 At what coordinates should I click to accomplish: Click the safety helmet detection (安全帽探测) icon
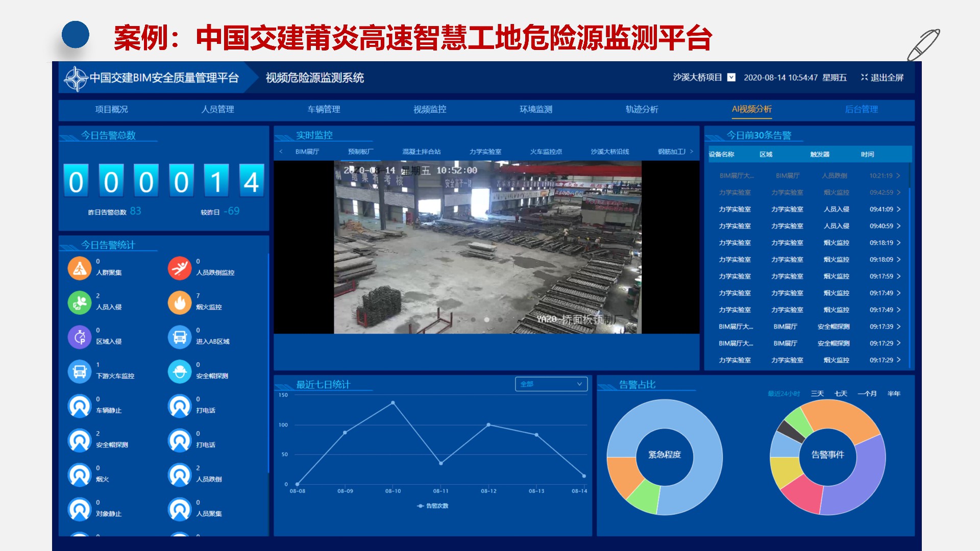coord(180,371)
